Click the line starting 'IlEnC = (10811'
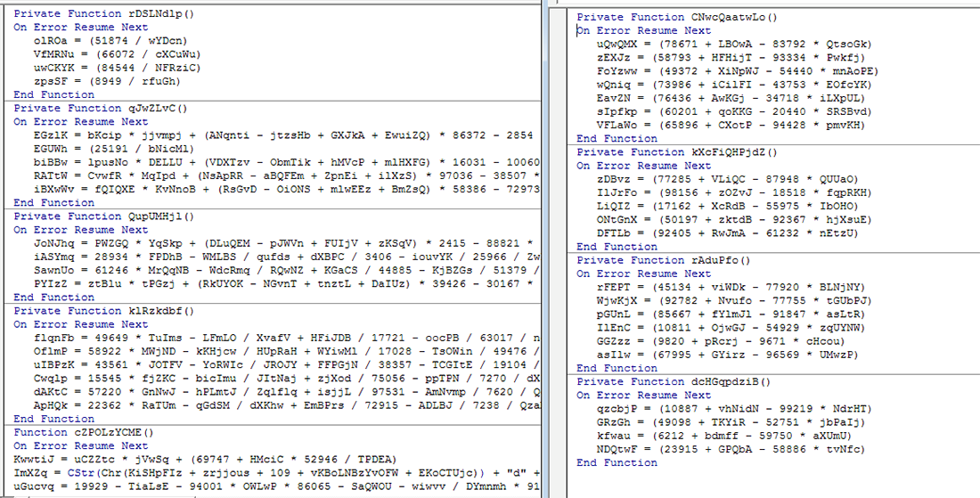980x498 pixels. pyautogui.click(x=731, y=328)
